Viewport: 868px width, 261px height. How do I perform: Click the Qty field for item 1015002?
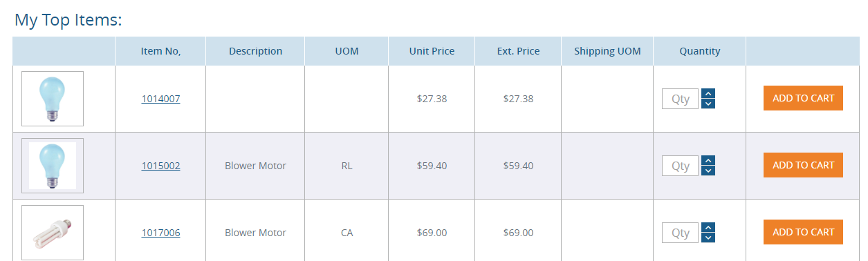click(681, 166)
